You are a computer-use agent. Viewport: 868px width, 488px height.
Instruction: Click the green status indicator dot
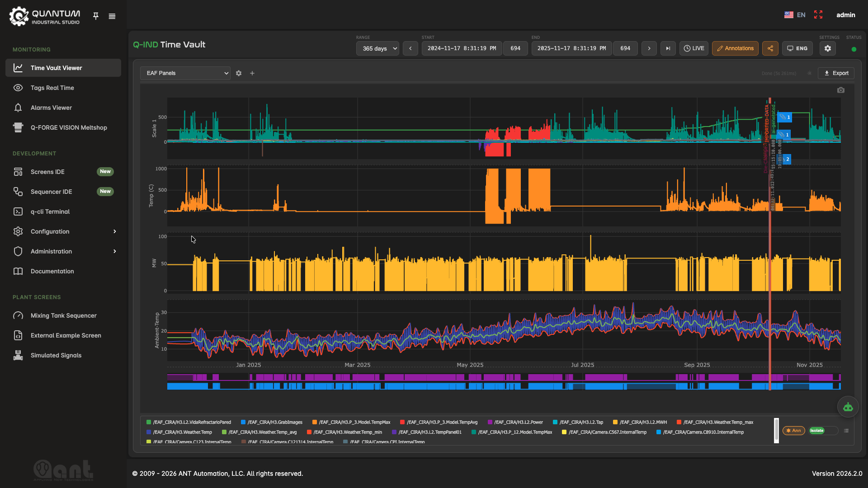(x=854, y=49)
